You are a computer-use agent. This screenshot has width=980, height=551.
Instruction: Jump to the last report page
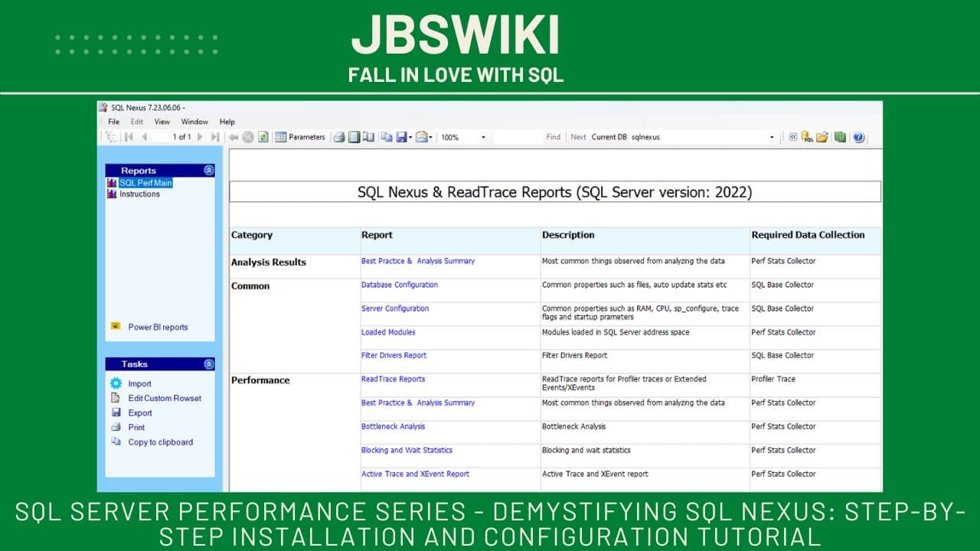pos(215,137)
